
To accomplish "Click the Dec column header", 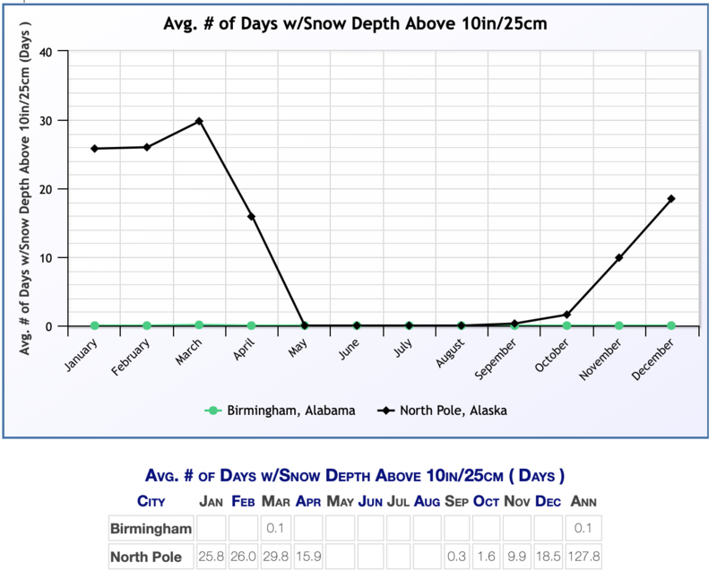I will [x=548, y=502].
